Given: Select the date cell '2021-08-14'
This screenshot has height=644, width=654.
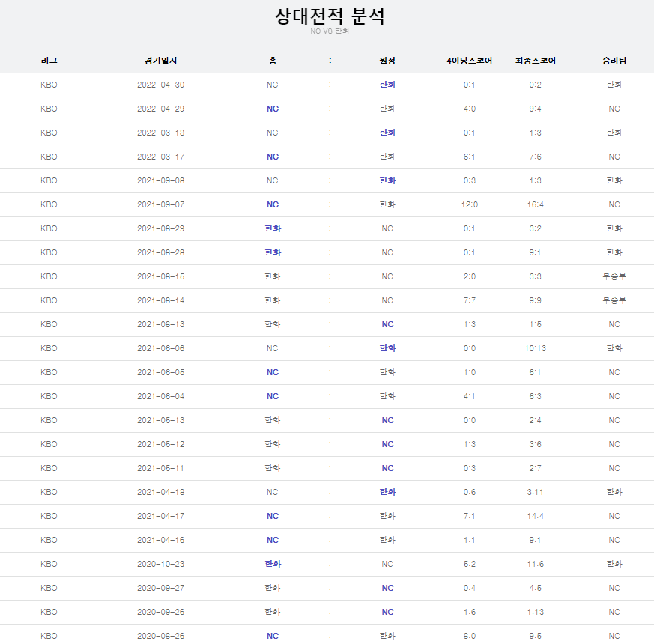Looking at the screenshot, I should [160, 300].
